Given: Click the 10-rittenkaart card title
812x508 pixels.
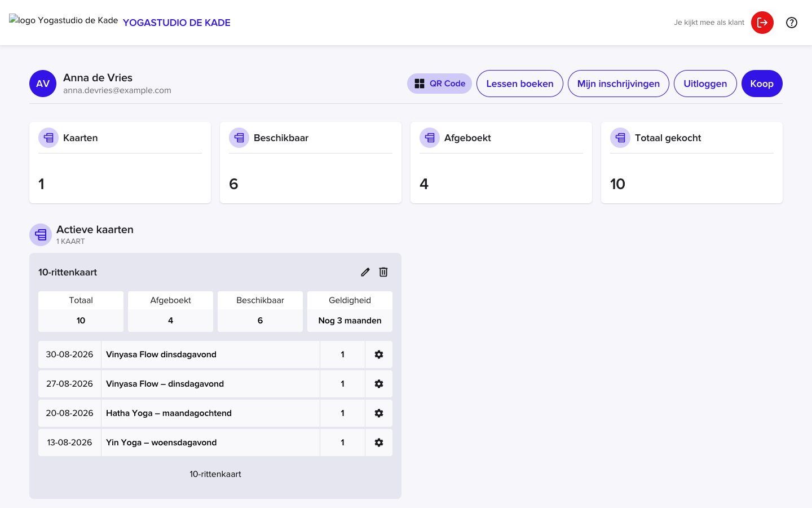Looking at the screenshot, I should pyautogui.click(x=68, y=272).
